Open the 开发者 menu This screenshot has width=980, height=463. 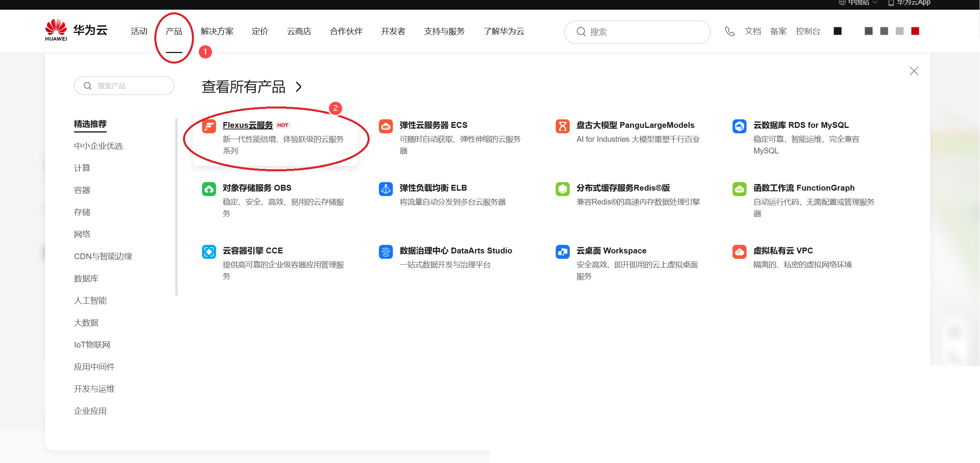(393, 31)
